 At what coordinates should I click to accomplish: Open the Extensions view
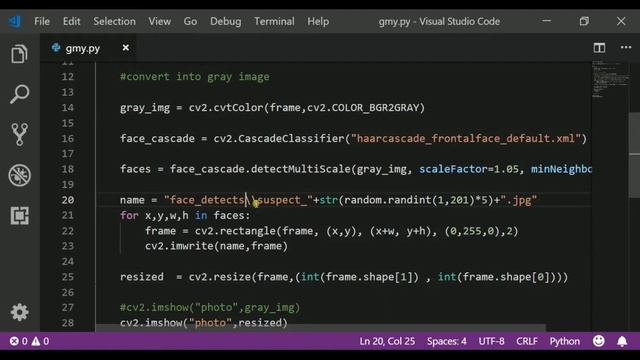[x=20, y=215]
